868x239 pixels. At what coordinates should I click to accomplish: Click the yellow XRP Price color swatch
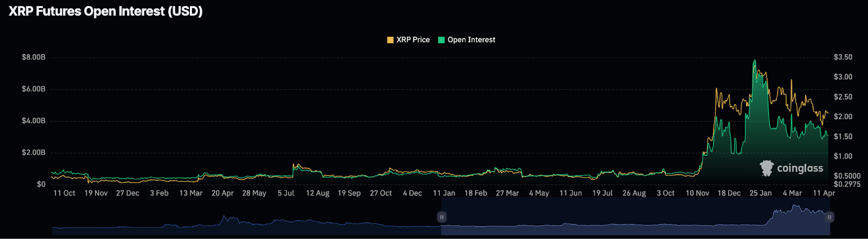390,40
